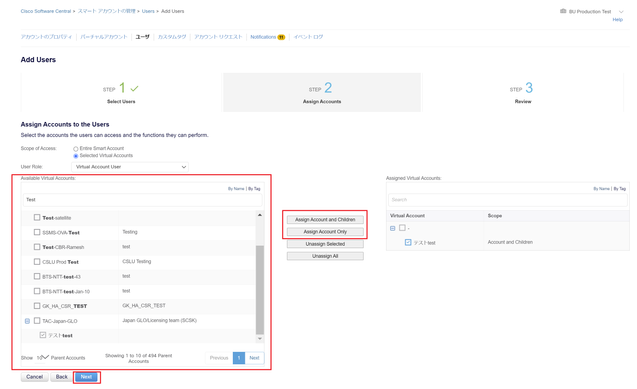Switch to the バーチャルアカウント tab
The width and height of the screenshot is (637, 389).
pos(104,37)
